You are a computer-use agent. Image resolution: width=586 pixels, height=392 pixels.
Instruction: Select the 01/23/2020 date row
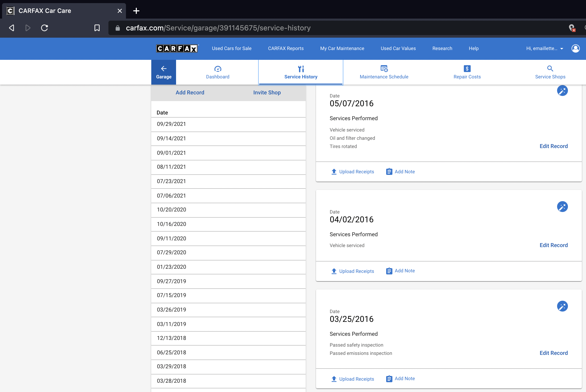228,267
